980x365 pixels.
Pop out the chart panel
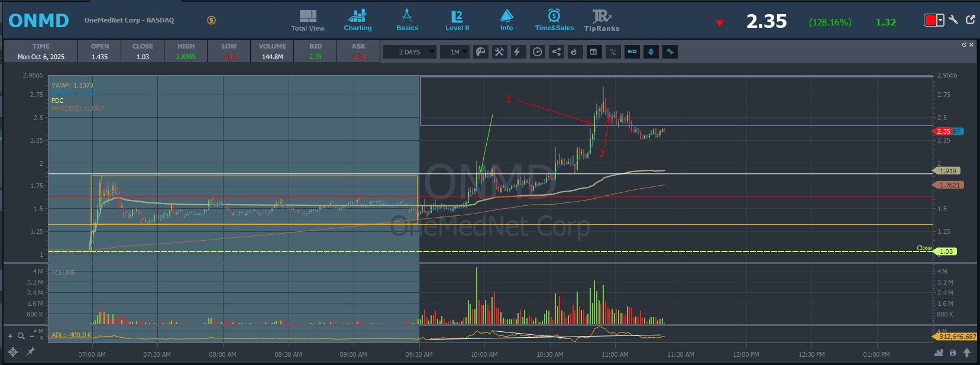[x=964, y=44]
